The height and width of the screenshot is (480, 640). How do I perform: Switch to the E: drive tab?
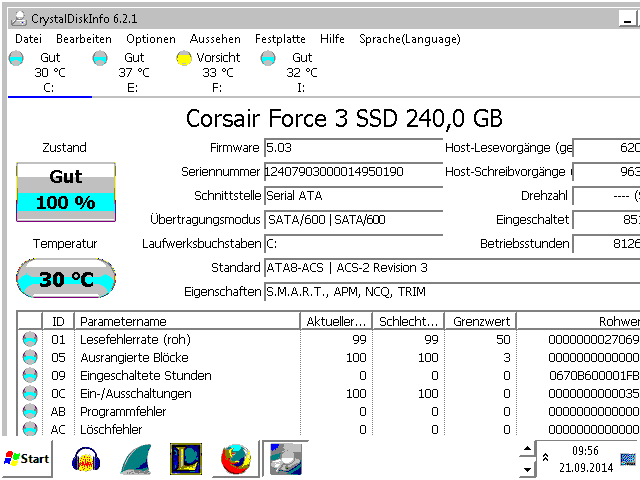[133, 73]
